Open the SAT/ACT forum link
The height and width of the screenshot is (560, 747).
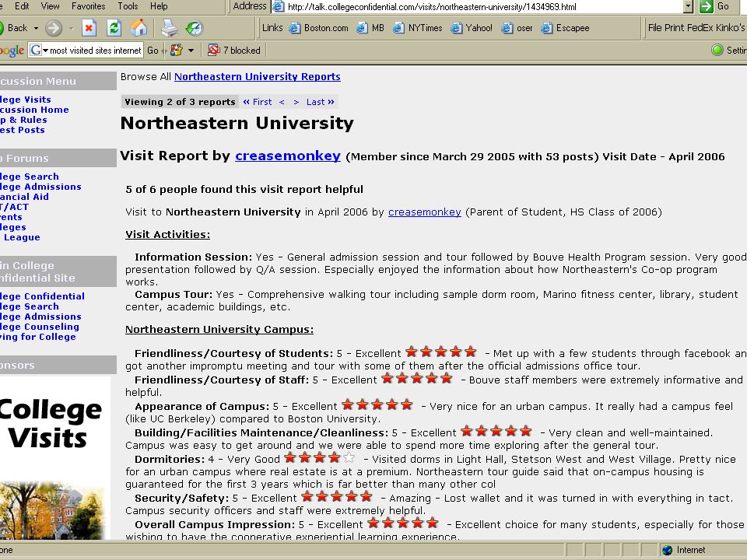click(14, 207)
